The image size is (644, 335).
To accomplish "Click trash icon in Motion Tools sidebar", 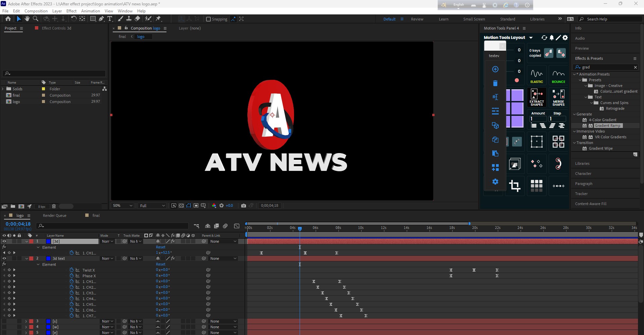I will [495, 83].
